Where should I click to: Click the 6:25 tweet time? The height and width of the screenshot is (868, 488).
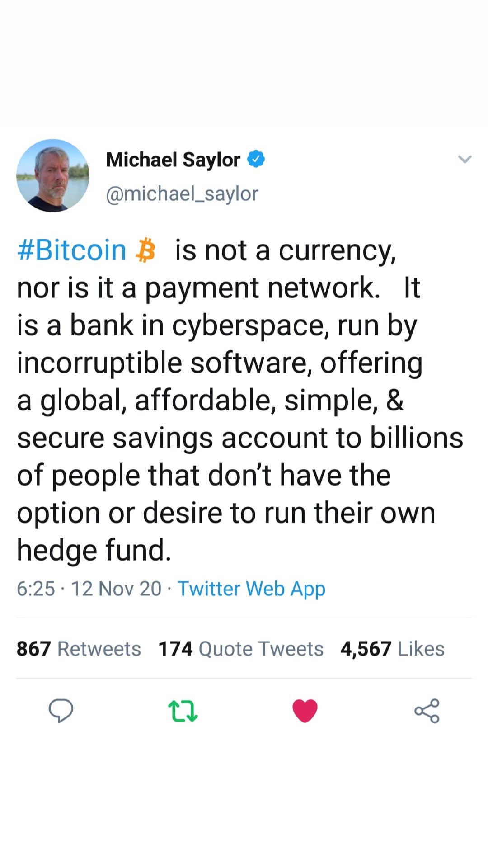(x=36, y=589)
